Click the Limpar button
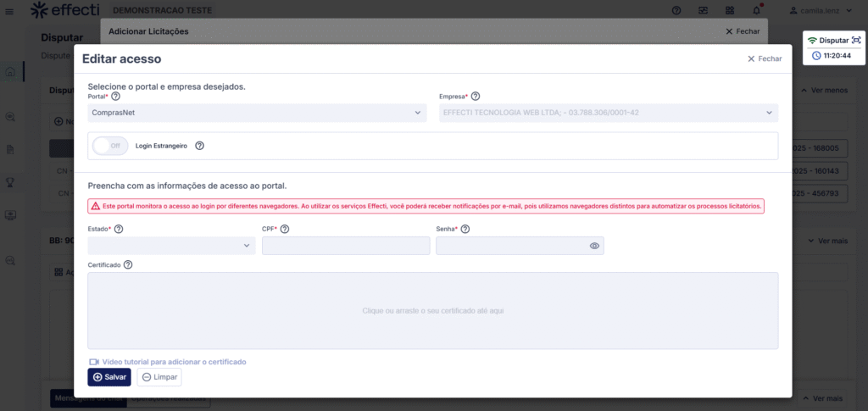The image size is (868, 411). click(159, 377)
